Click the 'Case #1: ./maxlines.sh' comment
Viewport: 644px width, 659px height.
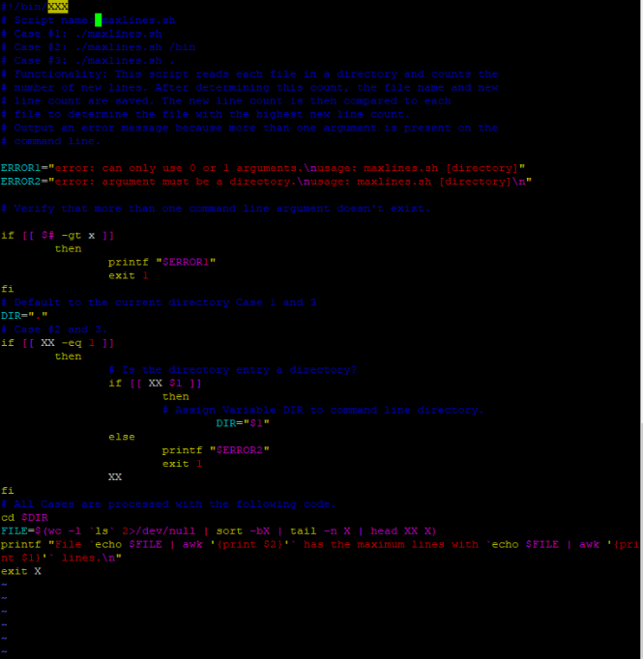click(x=81, y=34)
